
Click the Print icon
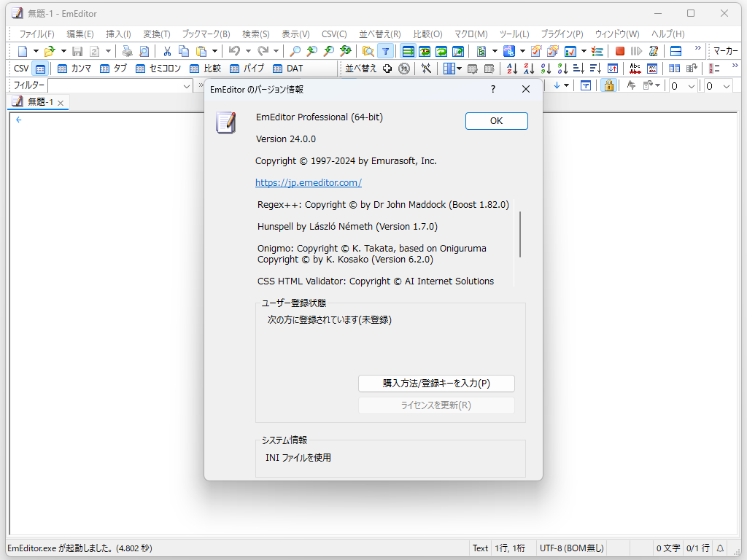coord(126,51)
